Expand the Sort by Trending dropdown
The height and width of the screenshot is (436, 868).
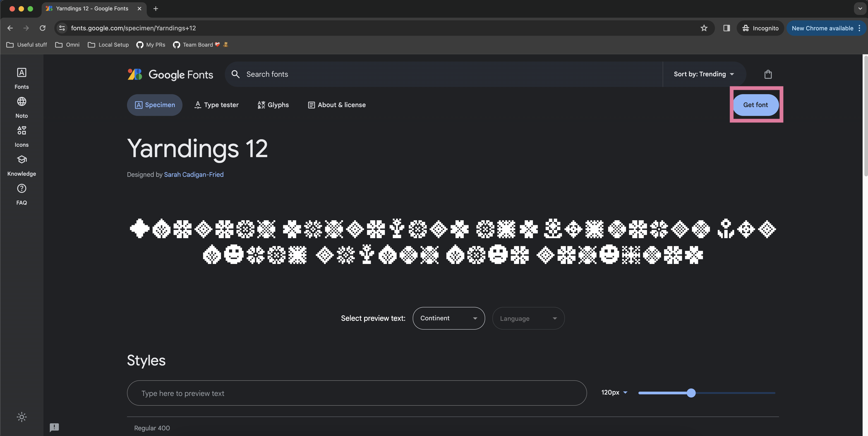coord(704,74)
